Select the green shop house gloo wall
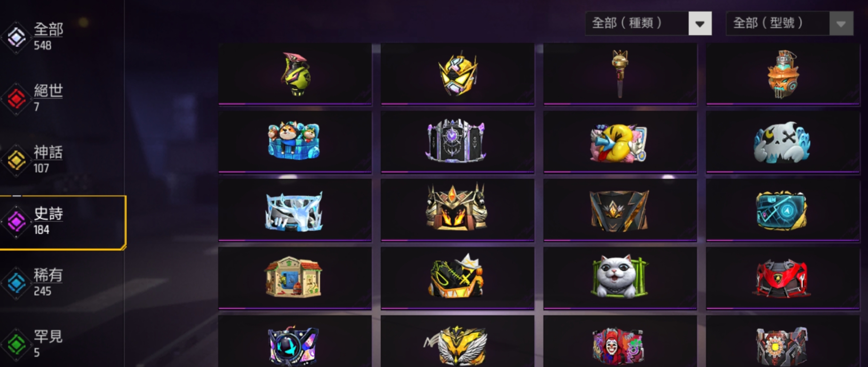The image size is (868, 367). click(295, 278)
